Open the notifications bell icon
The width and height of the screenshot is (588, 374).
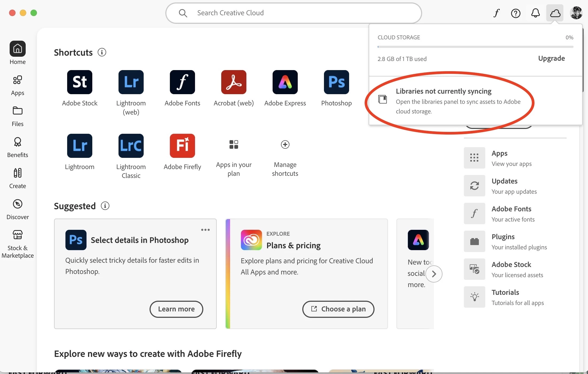pos(535,13)
